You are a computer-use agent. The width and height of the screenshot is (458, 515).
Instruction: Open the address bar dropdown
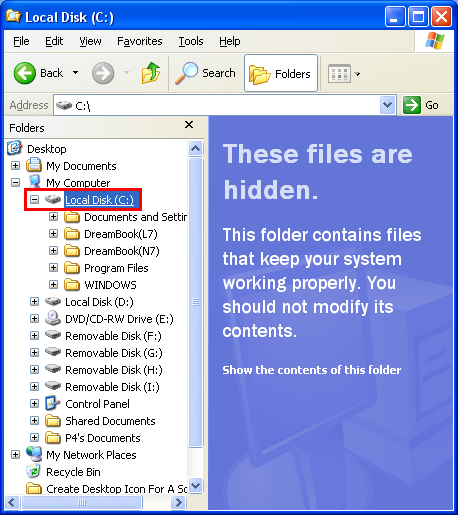coord(387,105)
